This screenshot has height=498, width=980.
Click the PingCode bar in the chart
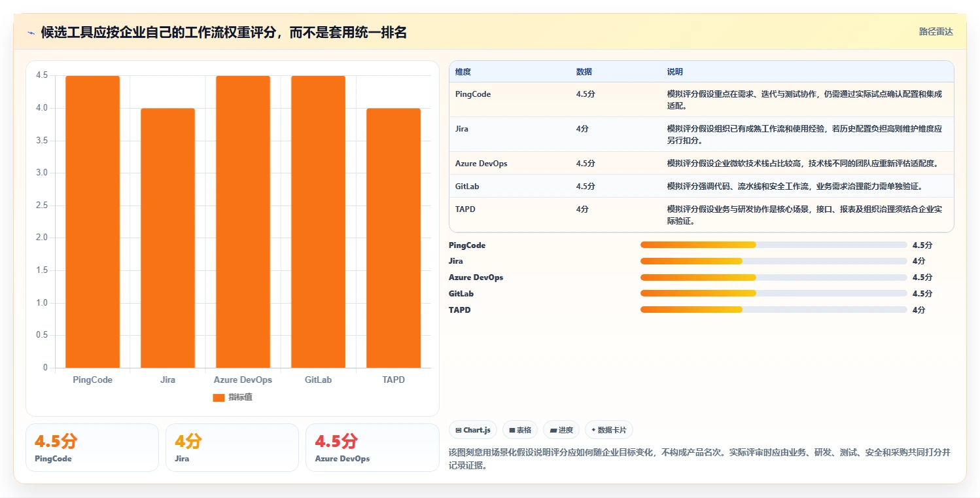point(92,222)
